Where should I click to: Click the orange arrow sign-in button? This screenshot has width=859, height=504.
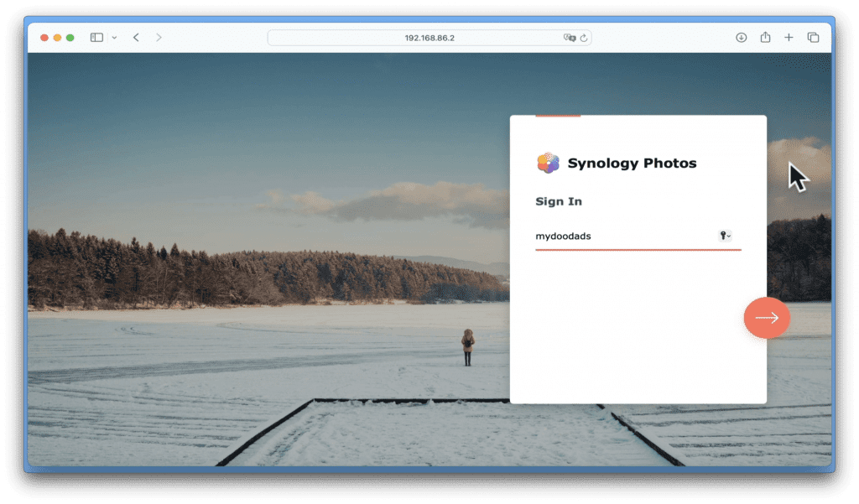tap(767, 318)
